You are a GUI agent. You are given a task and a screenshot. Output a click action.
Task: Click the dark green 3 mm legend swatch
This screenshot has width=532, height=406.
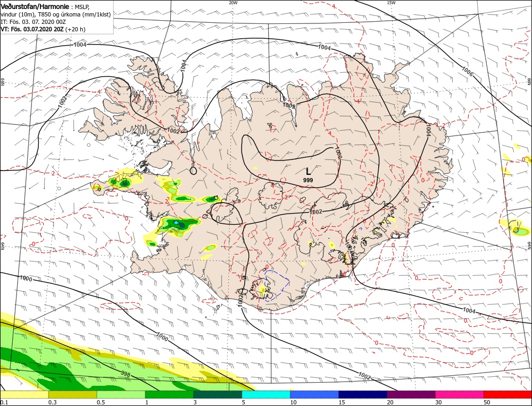[218, 394]
